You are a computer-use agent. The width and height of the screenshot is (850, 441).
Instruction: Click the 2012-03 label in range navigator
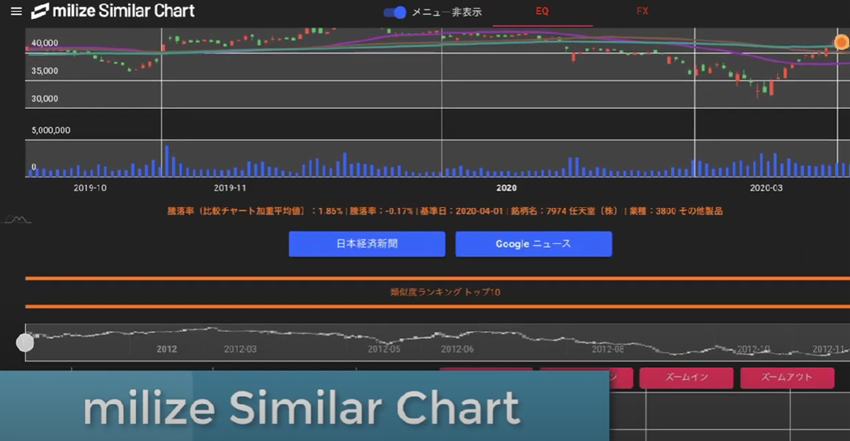(x=240, y=349)
